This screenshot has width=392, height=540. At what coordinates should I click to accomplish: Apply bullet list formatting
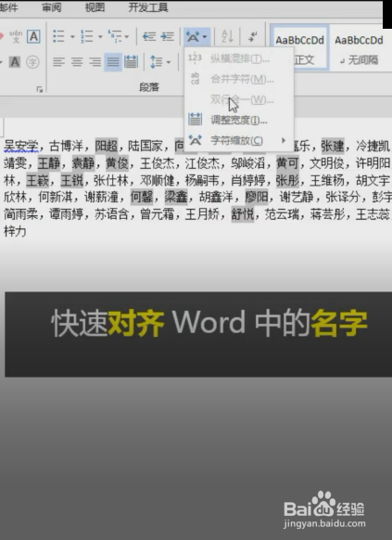[58, 36]
